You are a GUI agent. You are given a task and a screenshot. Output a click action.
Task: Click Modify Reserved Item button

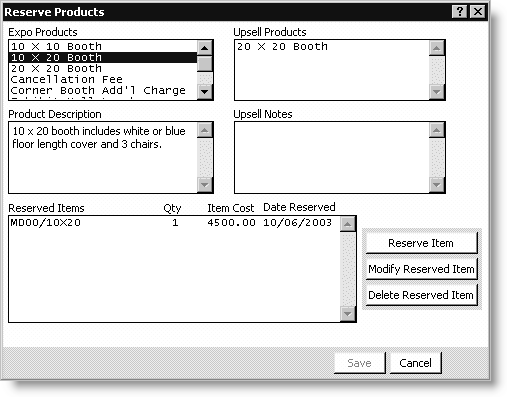click(x=421, y=269)
